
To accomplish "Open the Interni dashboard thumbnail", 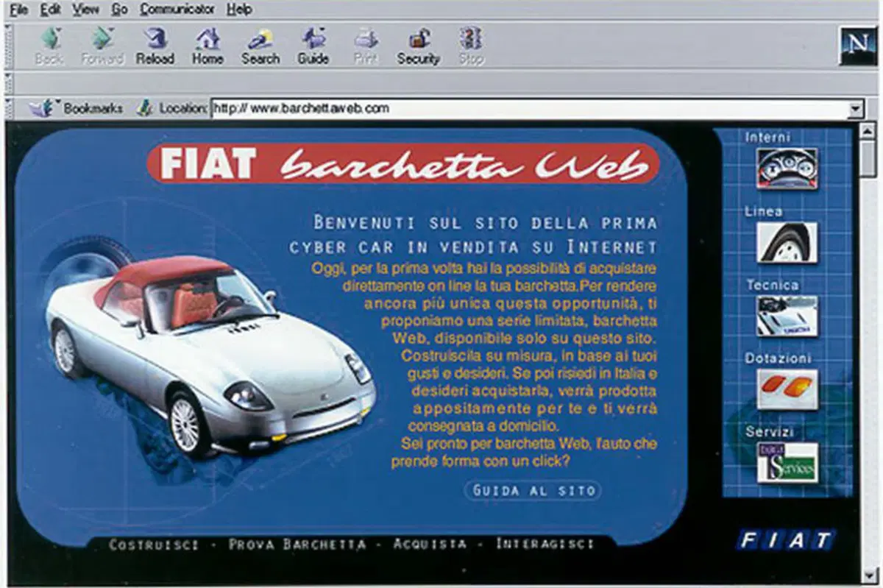I will point(787,169).
